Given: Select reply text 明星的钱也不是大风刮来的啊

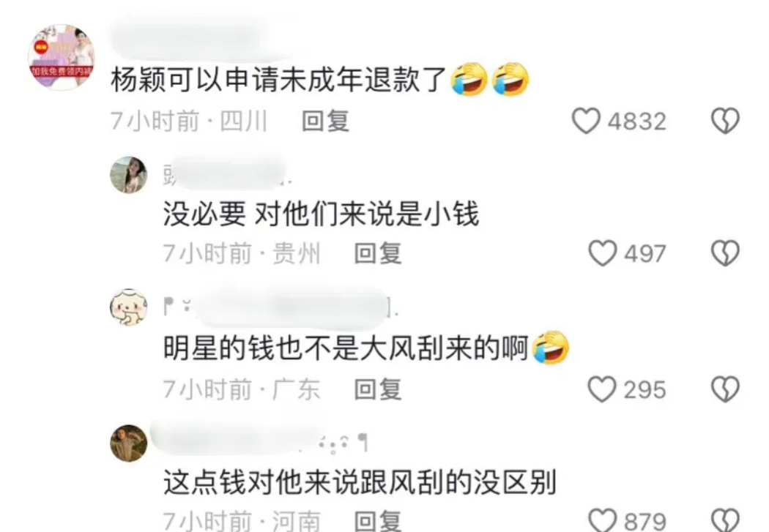Looking at the screenshot, I should tap(346, 348).
